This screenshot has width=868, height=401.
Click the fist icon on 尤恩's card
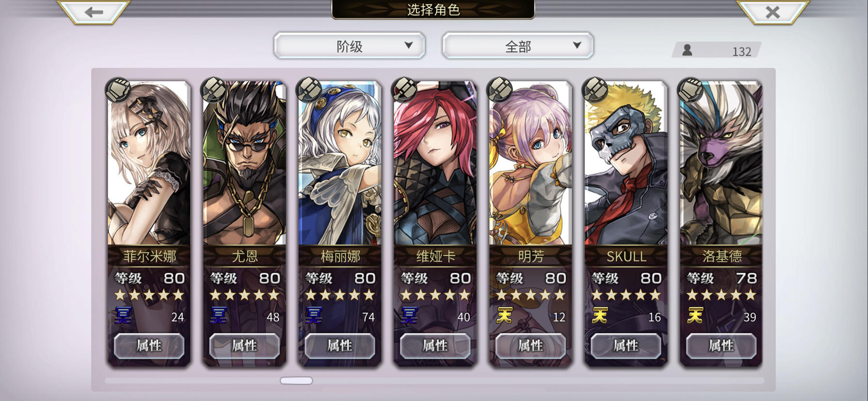tap(213, 90)
